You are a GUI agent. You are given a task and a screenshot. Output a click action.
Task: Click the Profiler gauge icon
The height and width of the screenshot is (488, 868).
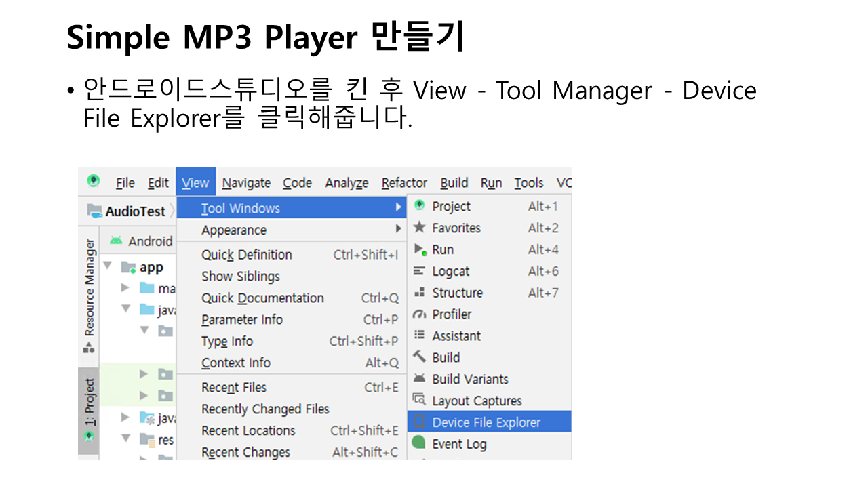pyautogui.click(x=420, y=314)
